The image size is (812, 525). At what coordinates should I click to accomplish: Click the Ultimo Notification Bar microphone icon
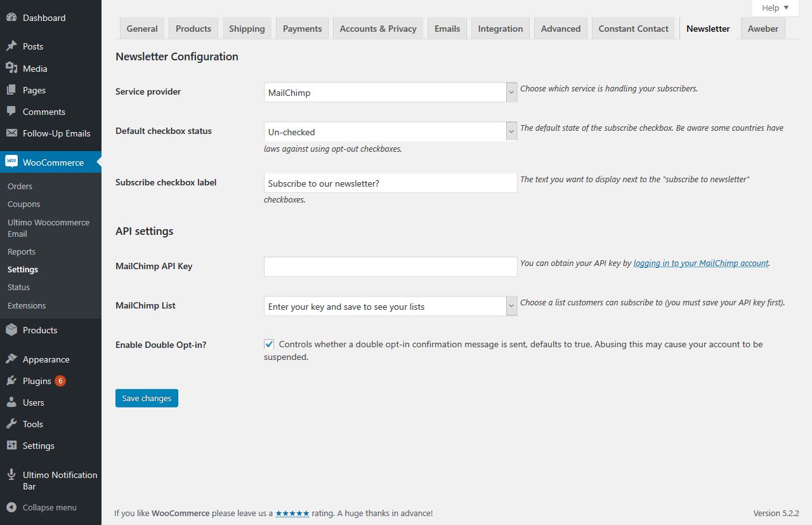point(11,475)
